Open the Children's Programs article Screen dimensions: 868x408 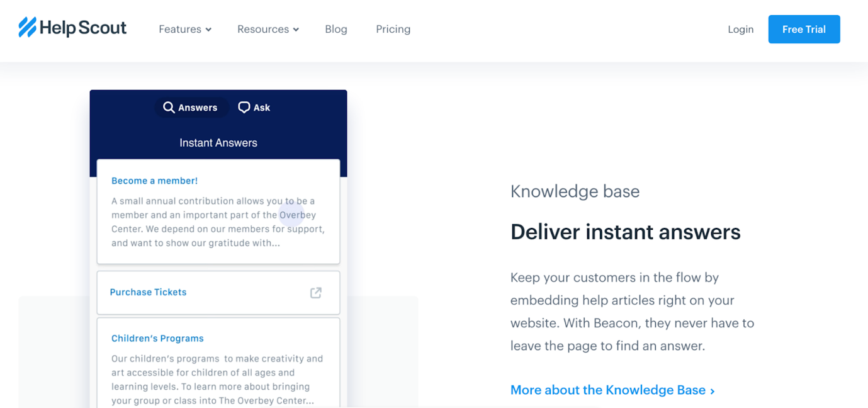(x=157, y=338)
